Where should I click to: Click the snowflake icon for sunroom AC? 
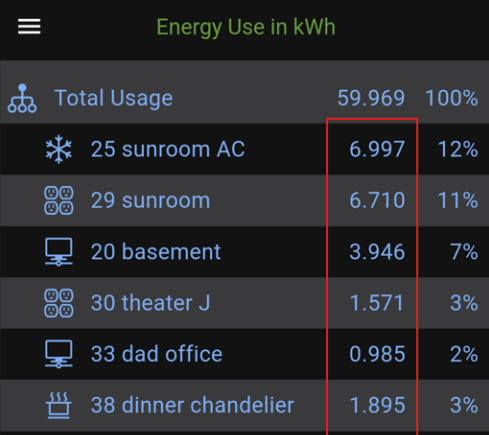(59, 149)
